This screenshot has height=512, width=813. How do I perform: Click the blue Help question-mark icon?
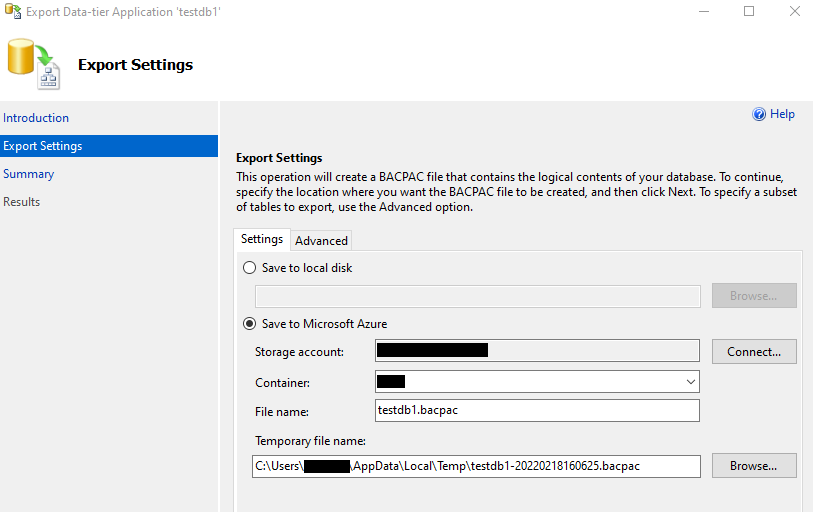click(759, 115)
